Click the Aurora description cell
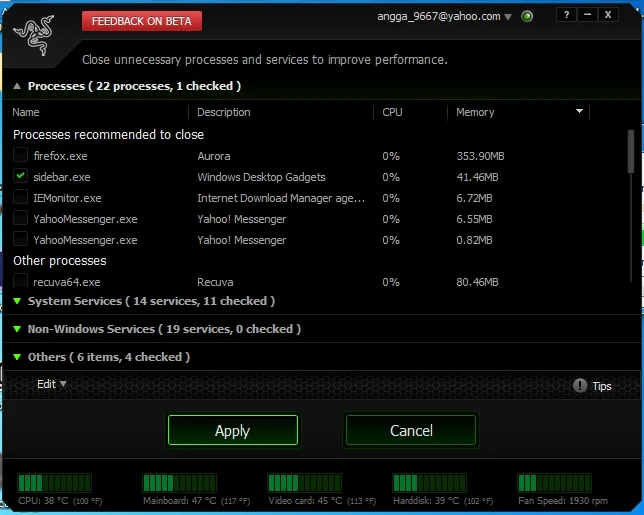Image resolution: width=644 pixels, height=515 pixels. [x=214, y=156]
